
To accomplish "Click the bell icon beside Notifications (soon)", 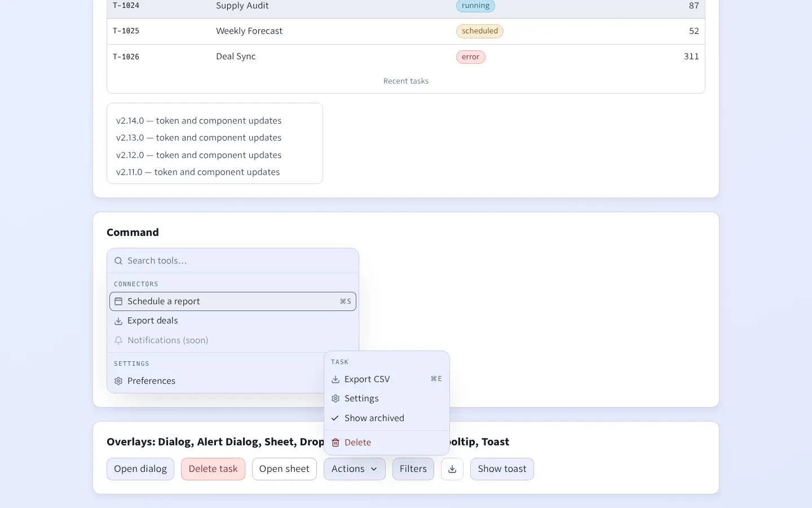I will tap(118, 340).
